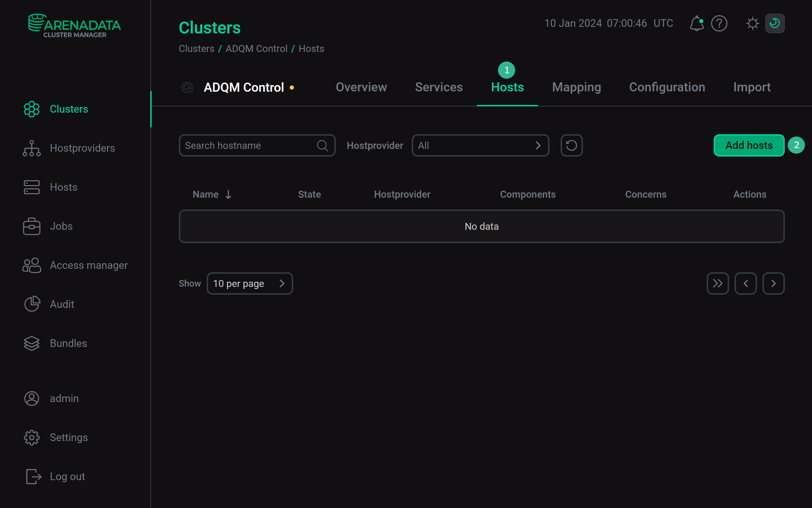Open help using the question mark icon
This screenshot has width=812, height=508.
[719, 23]
